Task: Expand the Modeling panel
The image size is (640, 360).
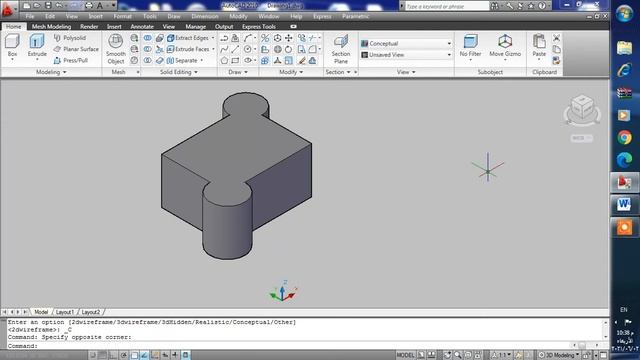Action: pyautogui.click(x=51, y=72)
